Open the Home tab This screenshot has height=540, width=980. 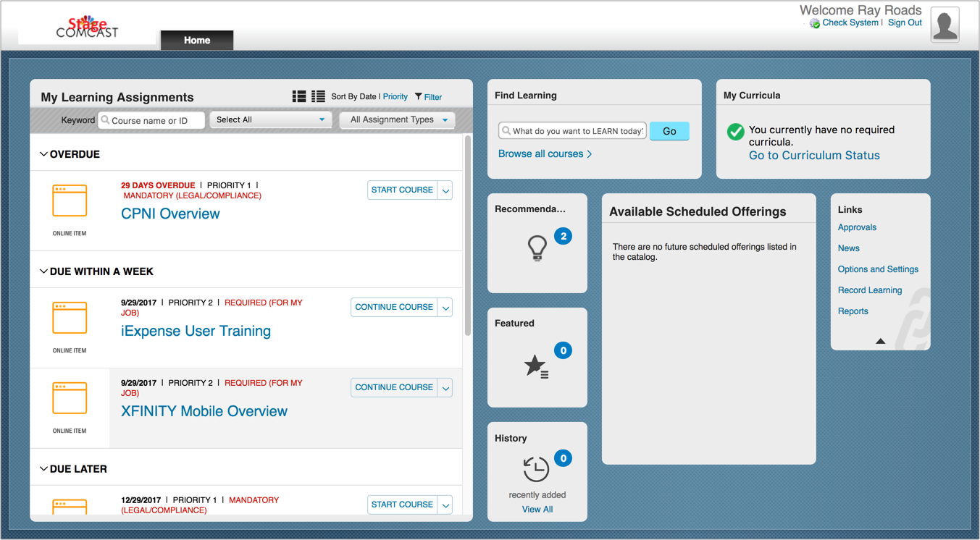click(197, 41)
